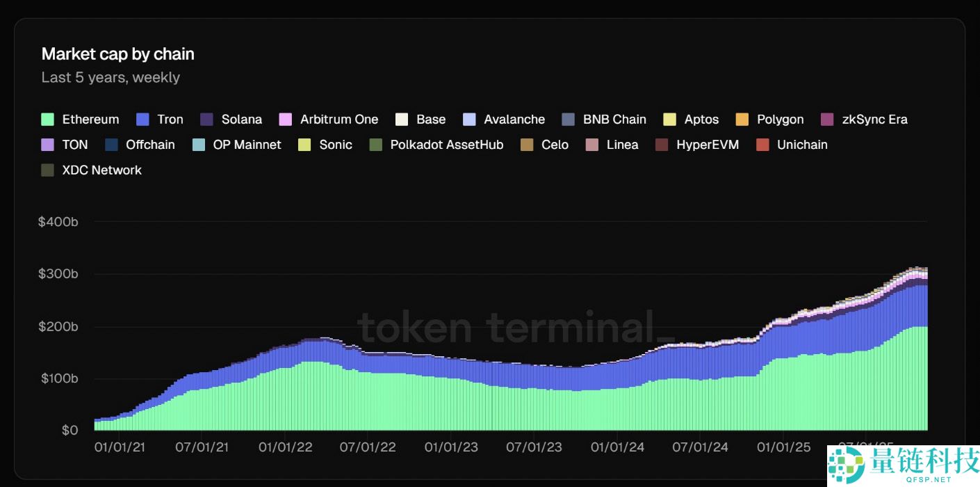
Task: Click the Avalanche legend color square
Action: pos(469,120)
